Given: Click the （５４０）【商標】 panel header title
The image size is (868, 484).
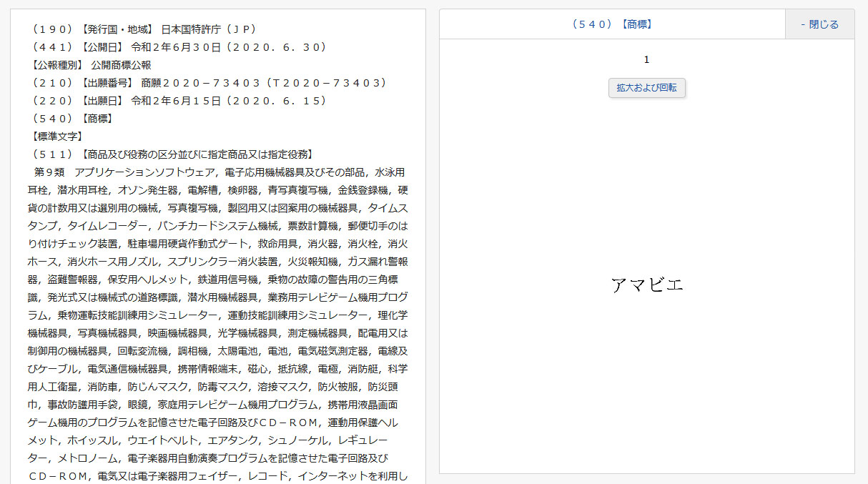Looking at the screenshot, I should click(x=612, y=24).
